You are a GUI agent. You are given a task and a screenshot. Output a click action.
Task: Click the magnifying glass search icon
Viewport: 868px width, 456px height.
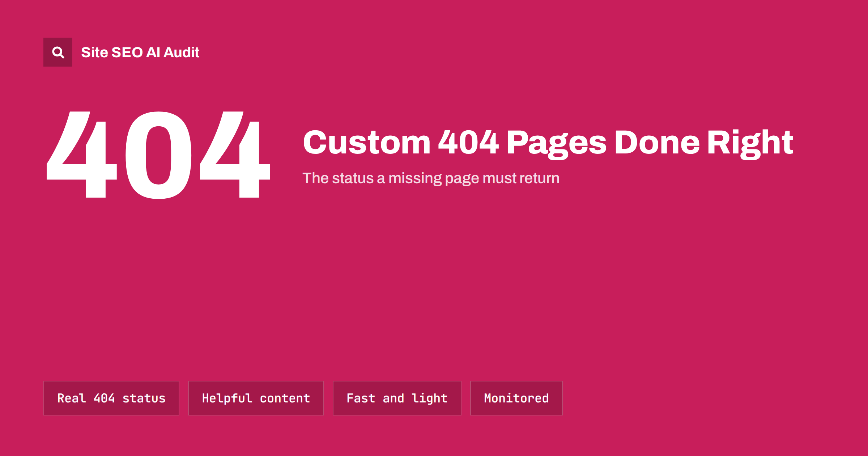click(58, 52)
